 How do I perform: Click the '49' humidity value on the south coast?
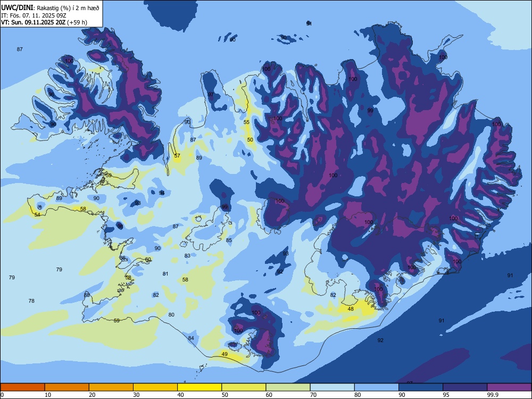click(225, 354)
